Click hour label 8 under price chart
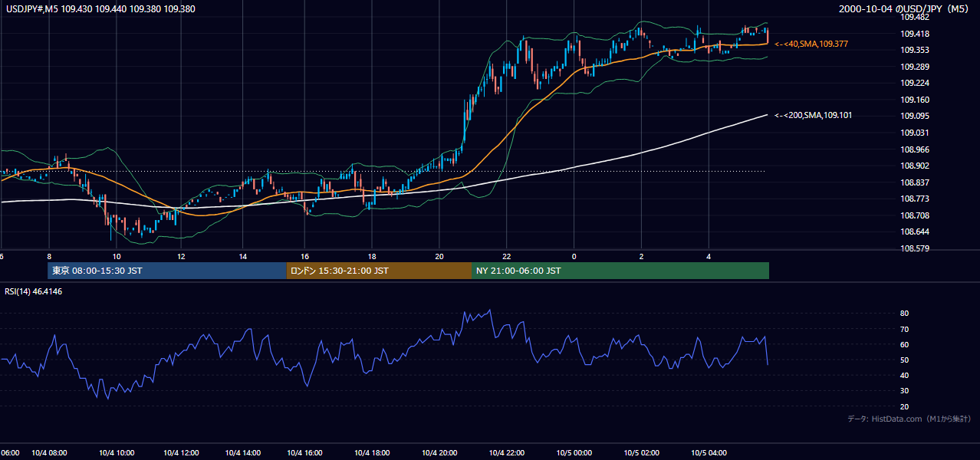Viewport: 980px width, 460px height. 49,257
